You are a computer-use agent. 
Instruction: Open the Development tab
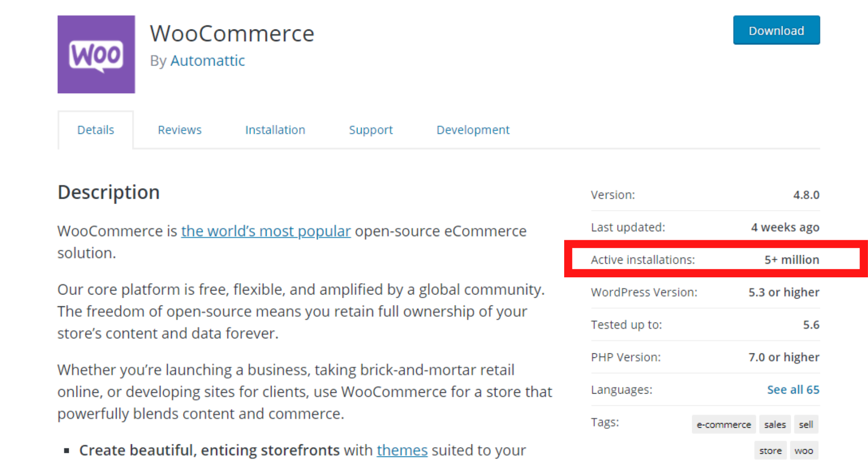473,130
